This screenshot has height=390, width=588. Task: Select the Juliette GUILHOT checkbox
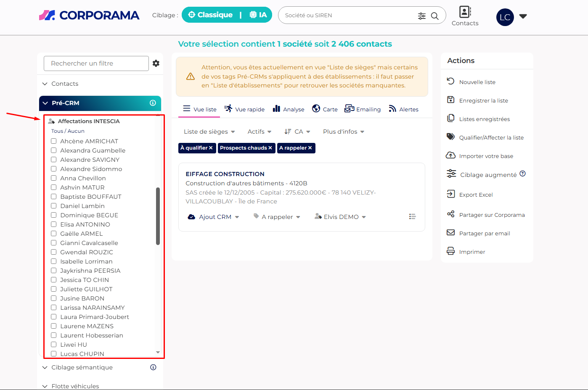pyautogui.click(x=54, y=289)
